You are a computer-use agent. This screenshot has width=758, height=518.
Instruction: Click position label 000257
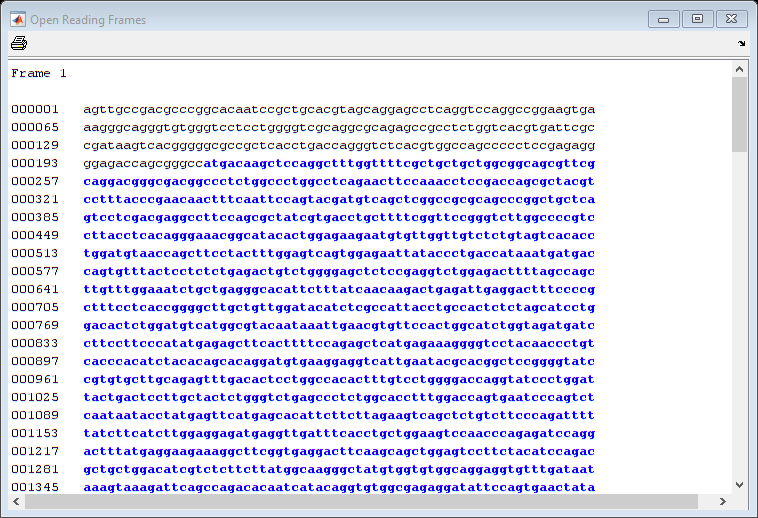coord(35,181)
